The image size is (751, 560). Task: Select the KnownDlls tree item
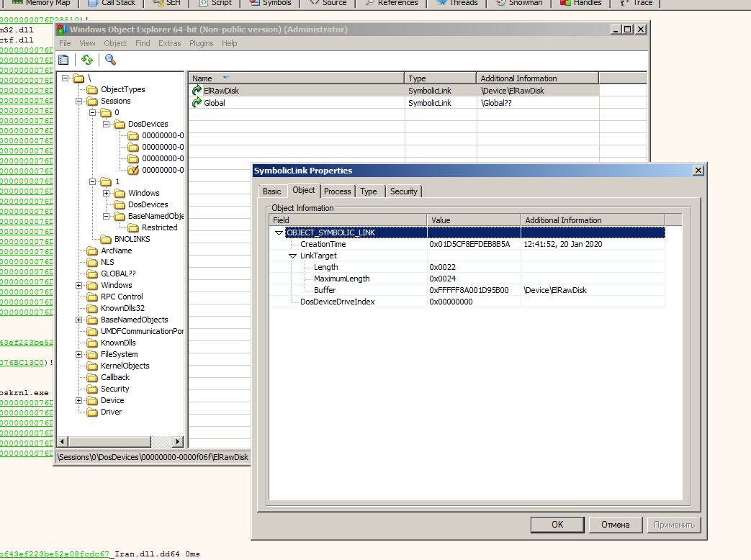pyautogui.click(x=118, y=343)
